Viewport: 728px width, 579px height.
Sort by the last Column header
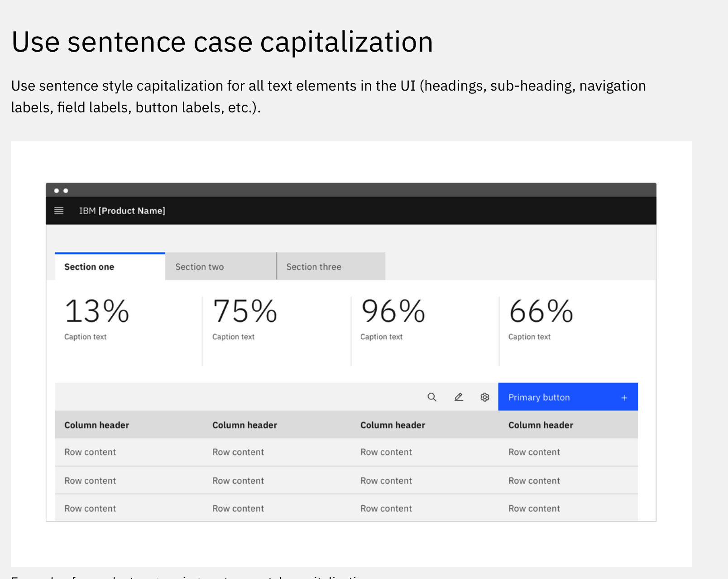(540, 425)
